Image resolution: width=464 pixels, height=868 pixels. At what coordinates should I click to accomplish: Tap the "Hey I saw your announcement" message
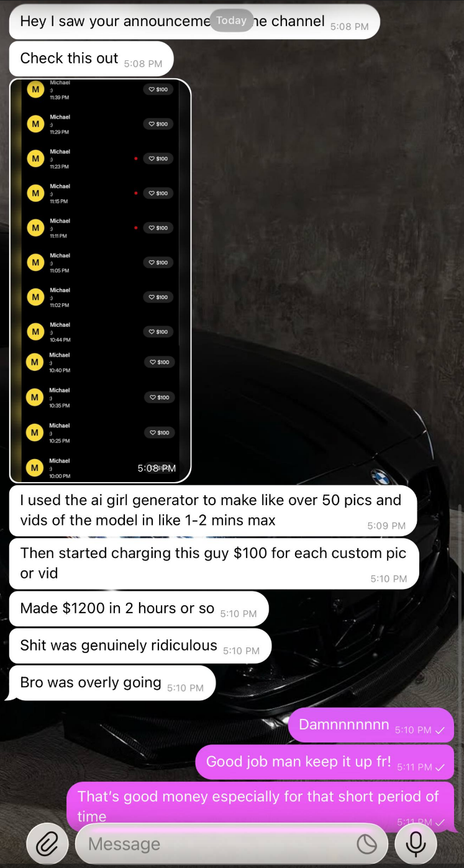pyautogui.click(x=194, y=22)
